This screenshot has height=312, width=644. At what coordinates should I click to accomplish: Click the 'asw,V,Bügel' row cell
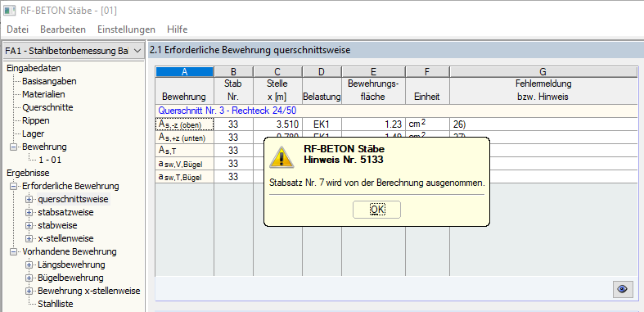click(184, 164)
